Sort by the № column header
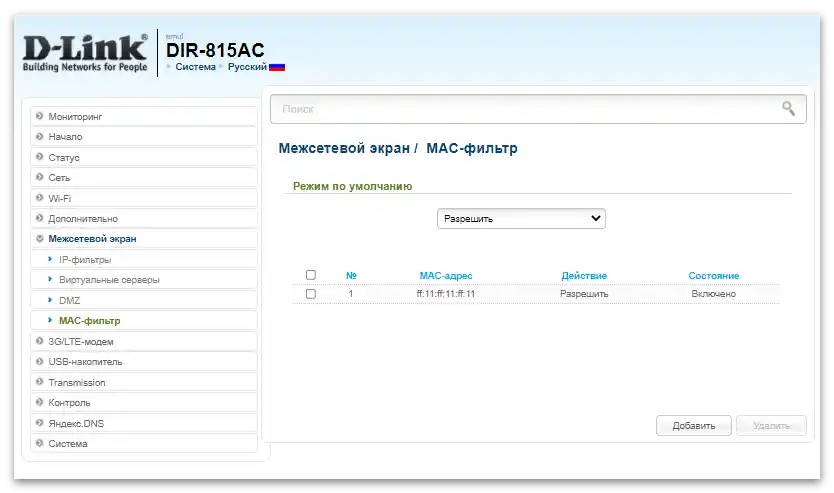 351,275
